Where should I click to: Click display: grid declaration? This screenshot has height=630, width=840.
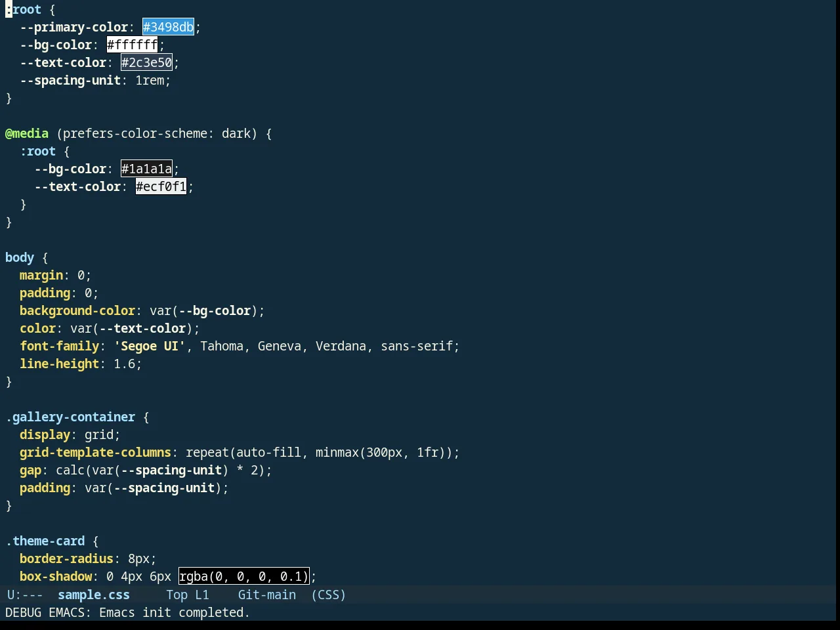tap(70, 434)
